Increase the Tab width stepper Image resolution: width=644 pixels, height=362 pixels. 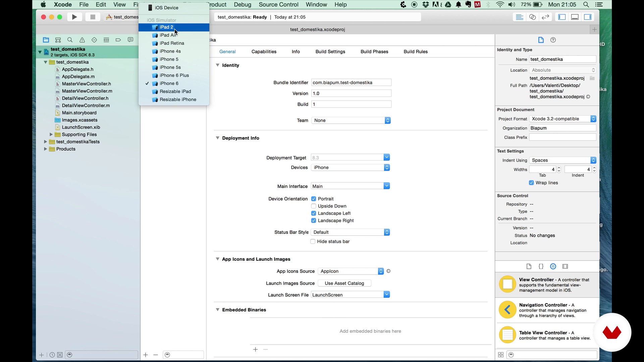(x=559, y=168)
